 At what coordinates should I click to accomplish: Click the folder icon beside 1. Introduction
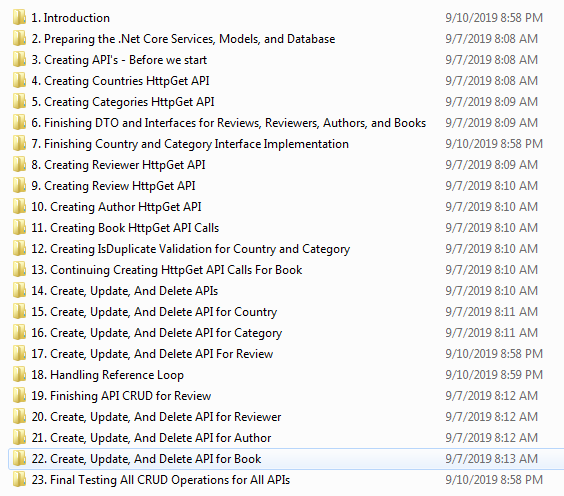click(x=19, y=17)
